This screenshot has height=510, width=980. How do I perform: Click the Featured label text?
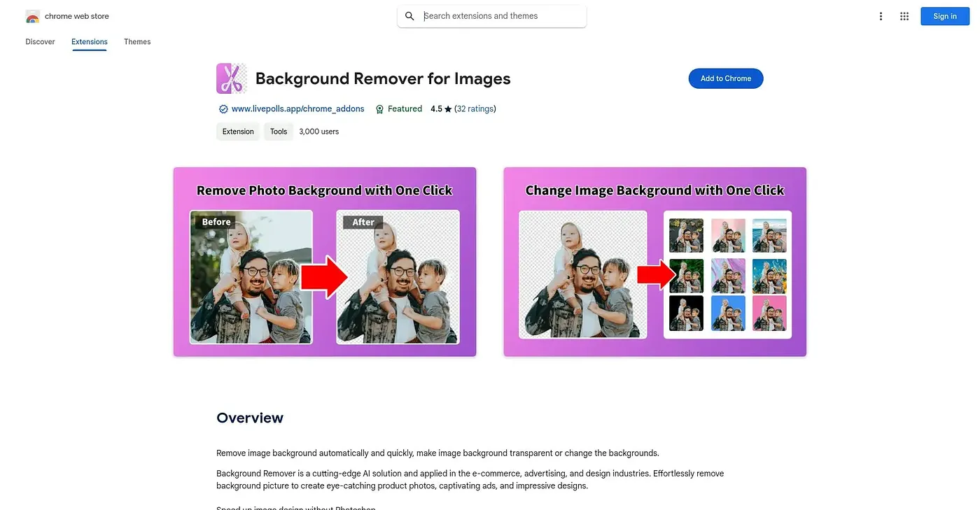tap(405, 109)
